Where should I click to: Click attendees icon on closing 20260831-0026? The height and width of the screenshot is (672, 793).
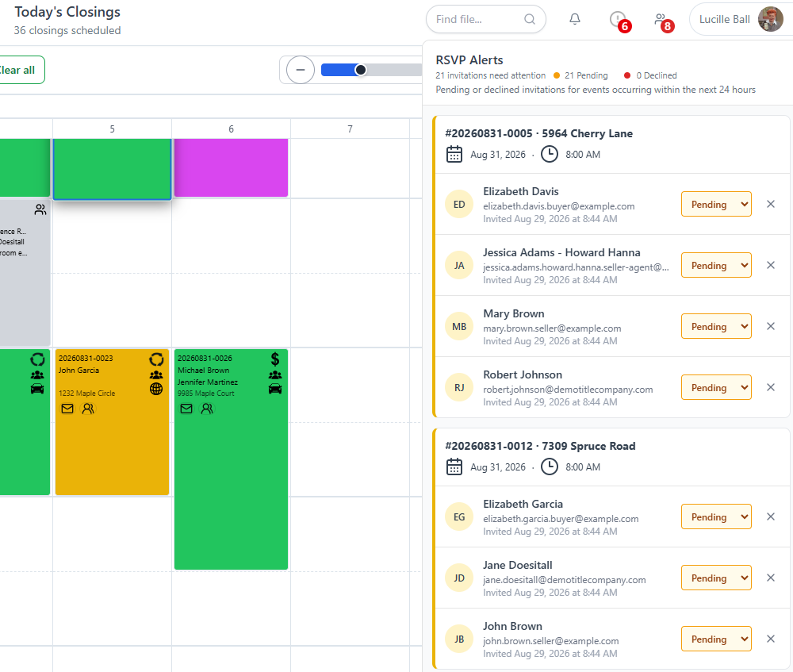(207, 409)
